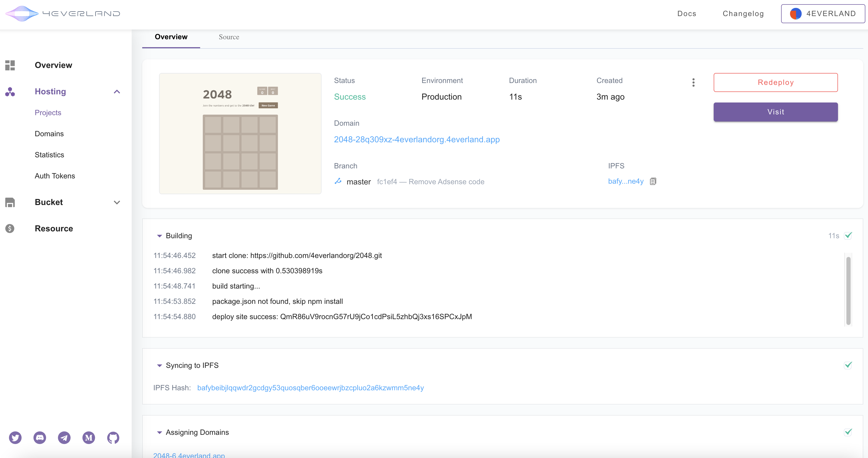Open Statistics in the Hosting menu
This screenshot has height=458, width=868.
(49, 155)
